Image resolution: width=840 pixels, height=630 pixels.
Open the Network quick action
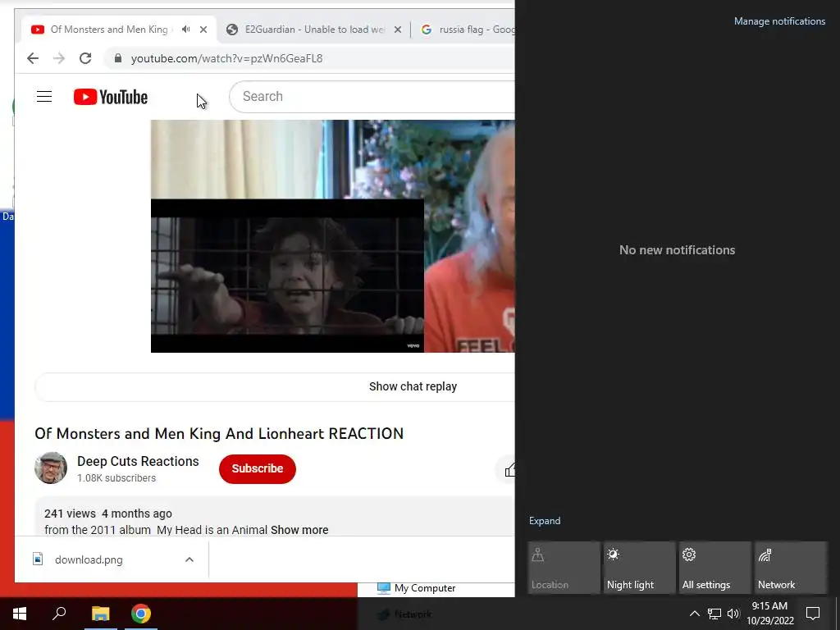(790, 568)
